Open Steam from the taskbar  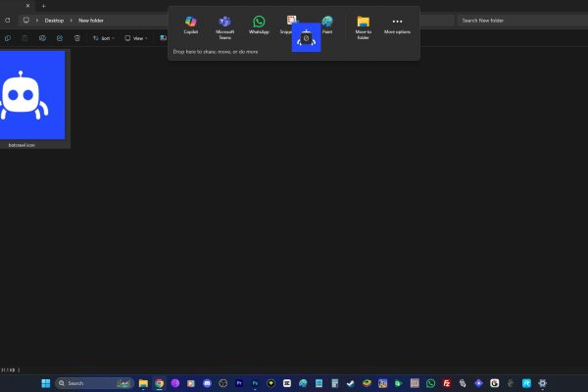point(351,383)
